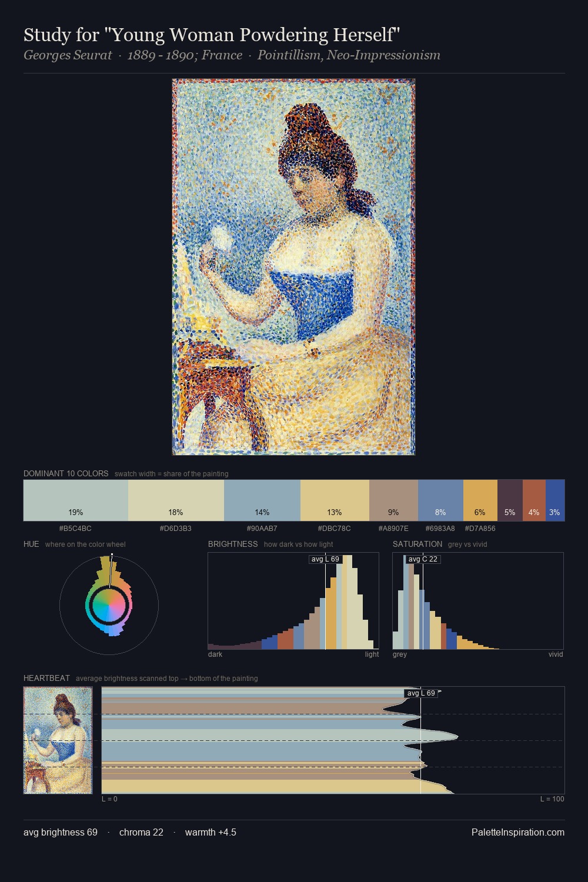The height and width of the screenshot is (882, 588).
Task: Open PaletteInspiration.com link
Action: 518,832
